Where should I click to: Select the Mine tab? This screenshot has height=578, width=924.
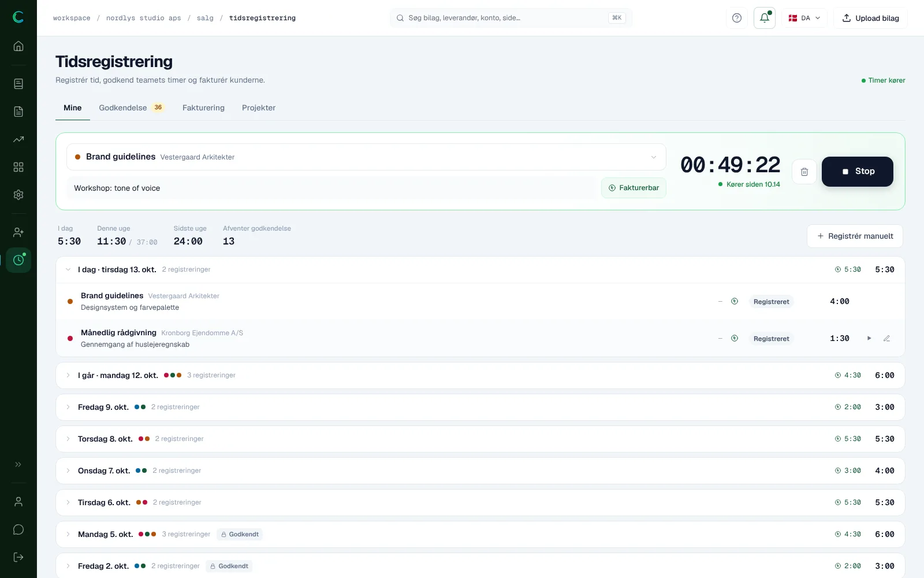73,108
